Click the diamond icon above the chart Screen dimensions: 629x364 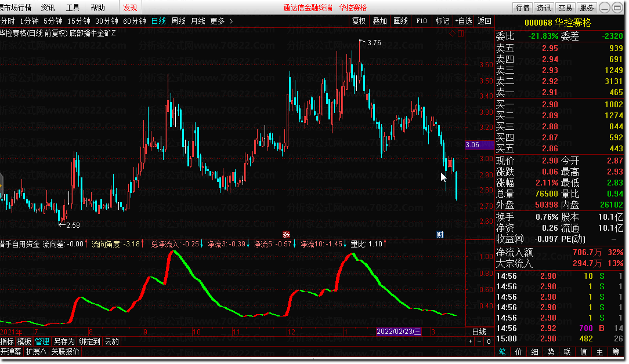[x=452, y=33]
